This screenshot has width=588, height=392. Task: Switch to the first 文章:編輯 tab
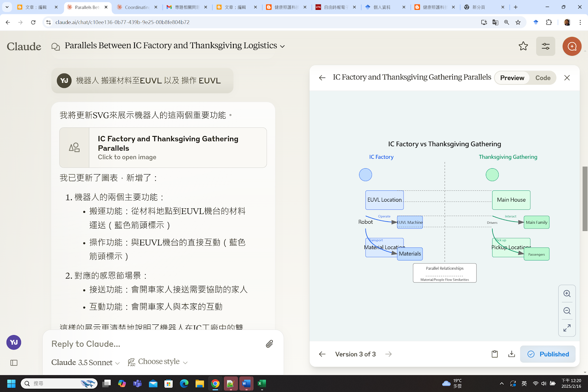point(38,7)
